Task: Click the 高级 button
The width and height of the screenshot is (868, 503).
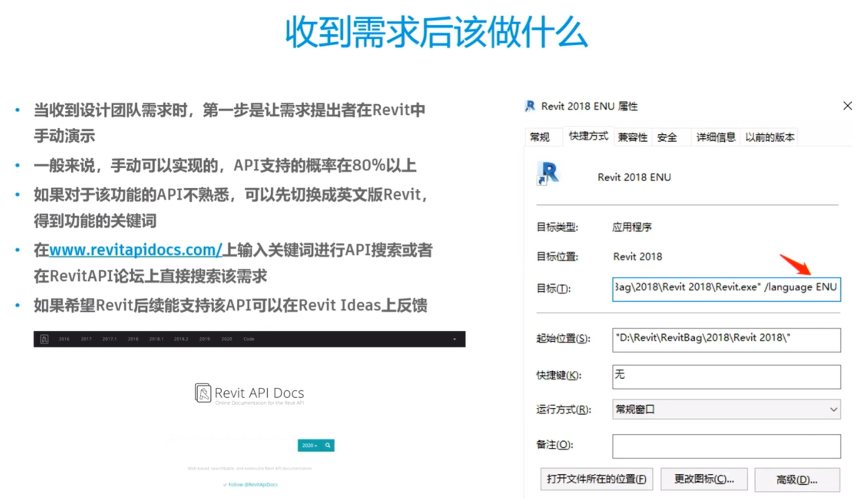Action: (797, 480)
